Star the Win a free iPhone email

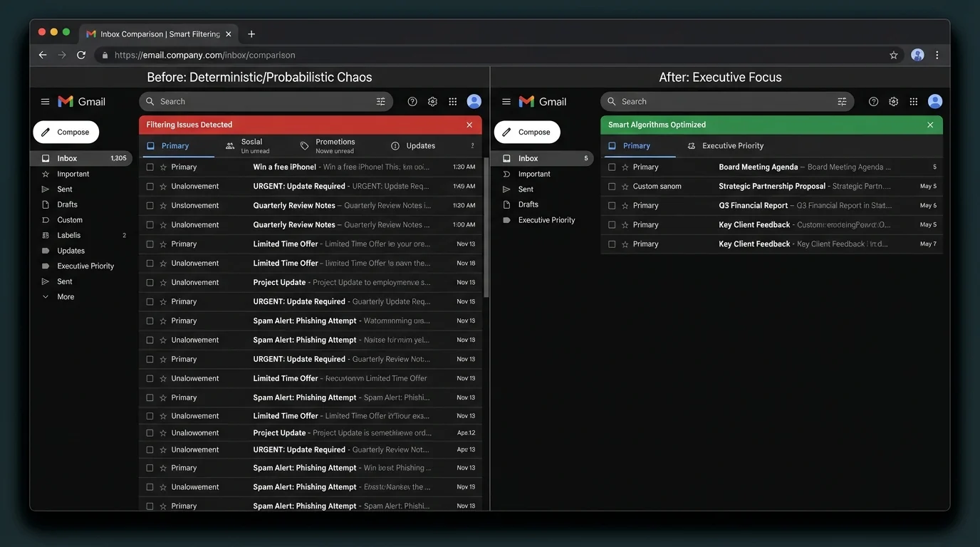(163, 167)
